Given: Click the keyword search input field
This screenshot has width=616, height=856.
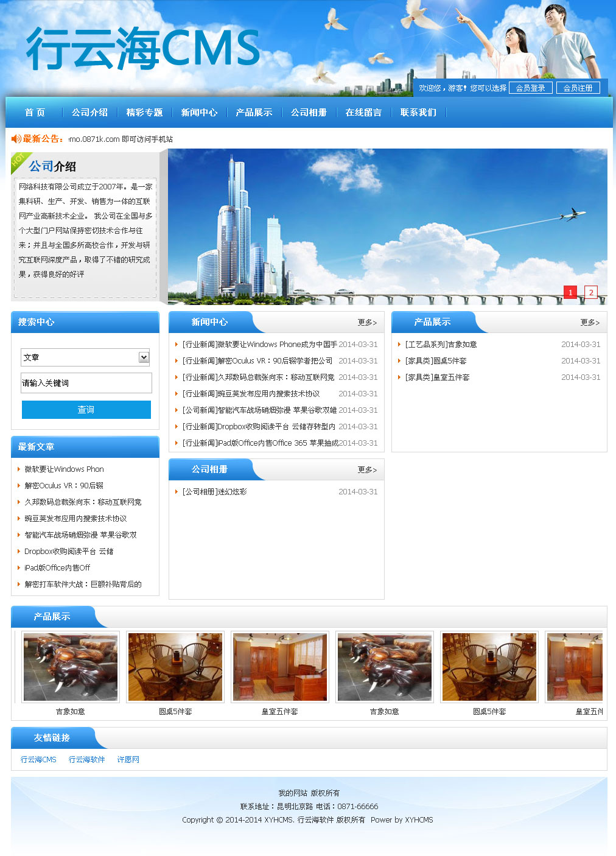Looking at the screenshot, I should (86, 383).
